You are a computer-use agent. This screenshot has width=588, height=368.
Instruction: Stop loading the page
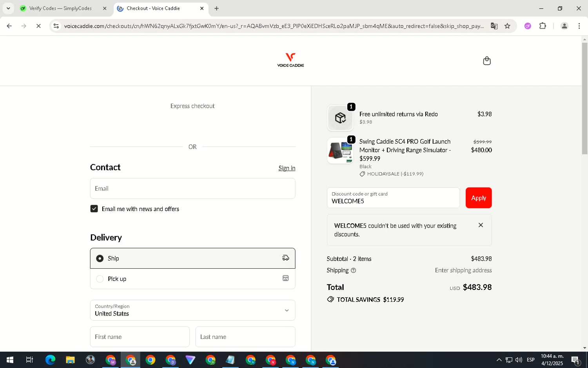(38, 26)
